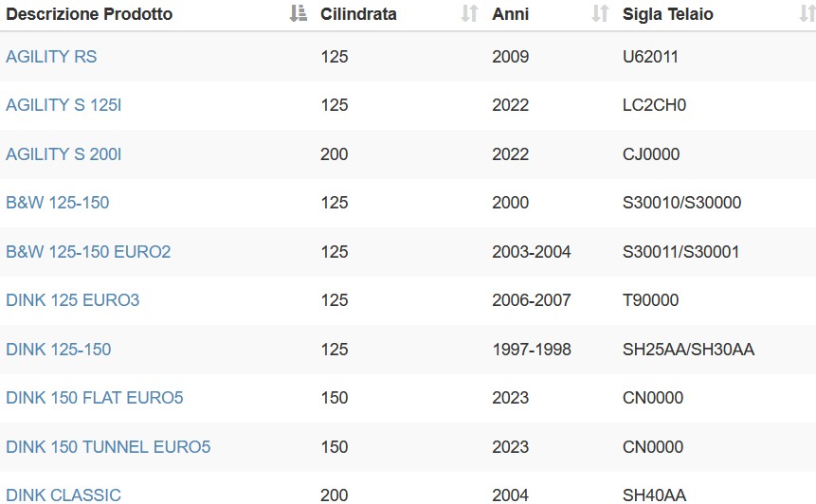The image size is (816, 504).
Task: Select the Sigla Telaio header text
Action: tap(668, 14)
